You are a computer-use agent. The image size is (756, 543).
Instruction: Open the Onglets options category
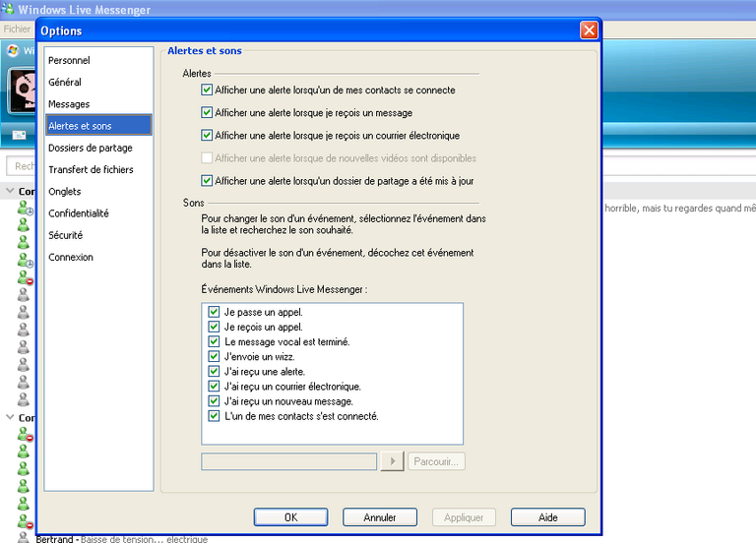pos(98,191)
